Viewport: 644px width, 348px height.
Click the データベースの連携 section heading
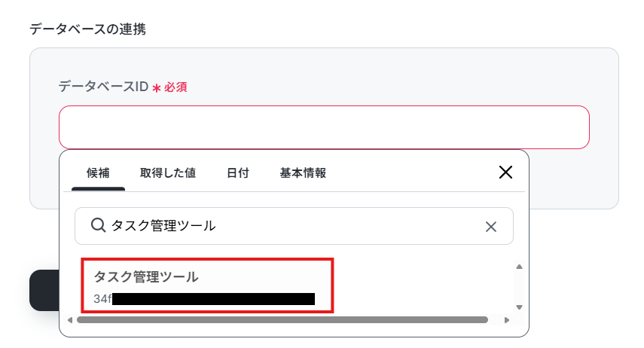click(87, 29)
